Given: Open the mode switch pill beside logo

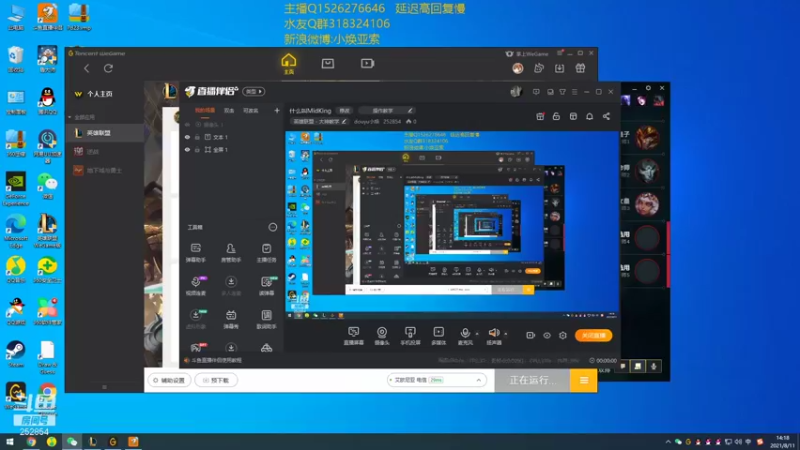Looking at the screenshot, I should click(x=254, y=91).
